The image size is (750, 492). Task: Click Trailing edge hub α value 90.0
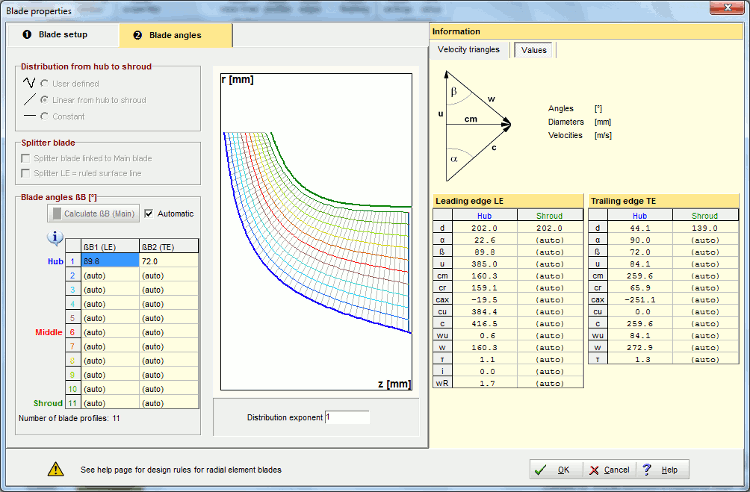point(640,240)
